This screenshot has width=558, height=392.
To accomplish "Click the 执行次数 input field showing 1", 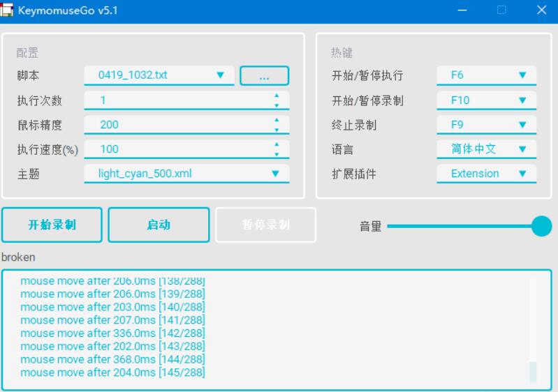I will pyautogui.click(x=186, y=100).
